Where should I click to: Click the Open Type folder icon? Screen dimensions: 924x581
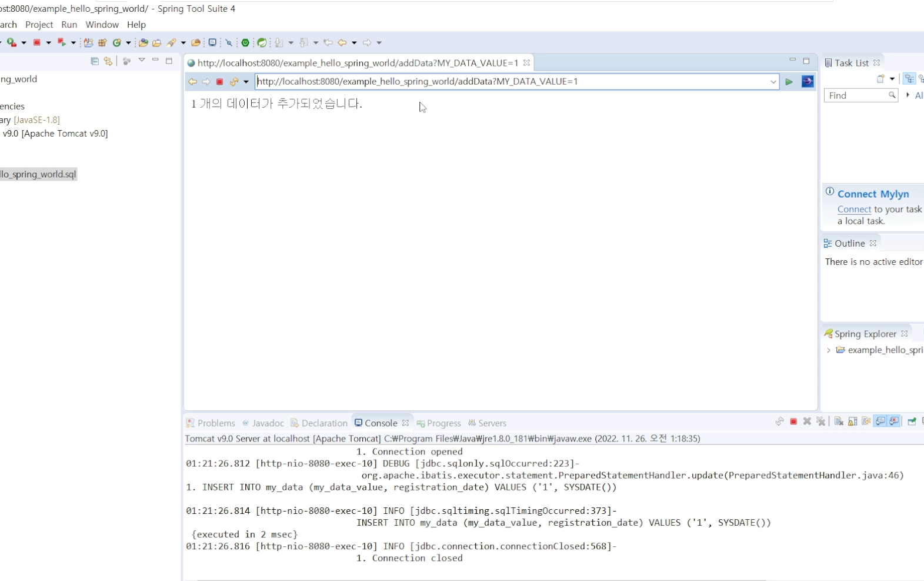tap(143, 42)
